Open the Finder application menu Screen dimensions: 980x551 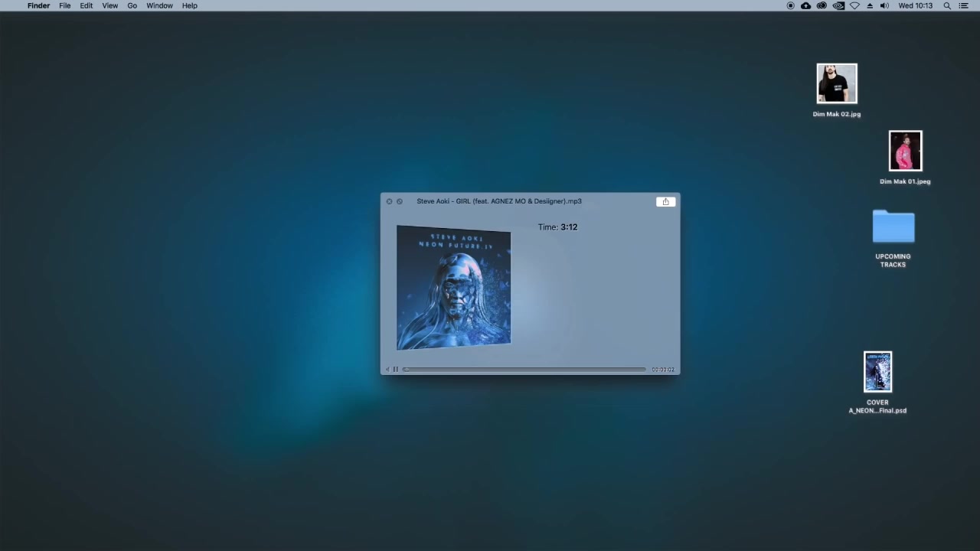pos(38,5)
